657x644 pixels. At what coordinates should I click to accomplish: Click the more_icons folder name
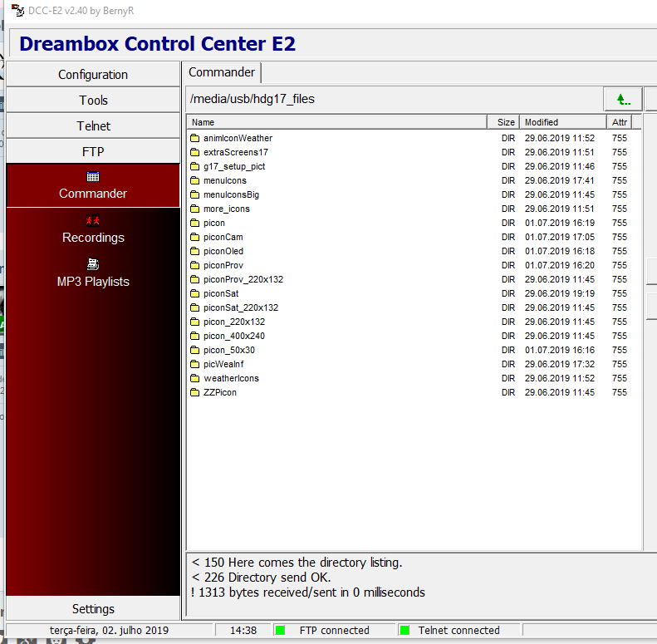point(226,209)
